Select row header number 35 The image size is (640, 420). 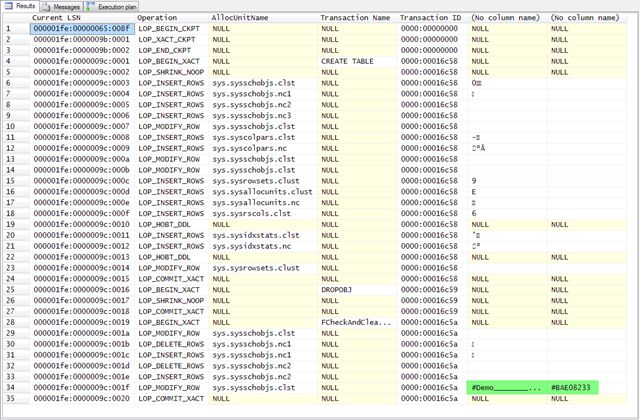tap(16, 399)
